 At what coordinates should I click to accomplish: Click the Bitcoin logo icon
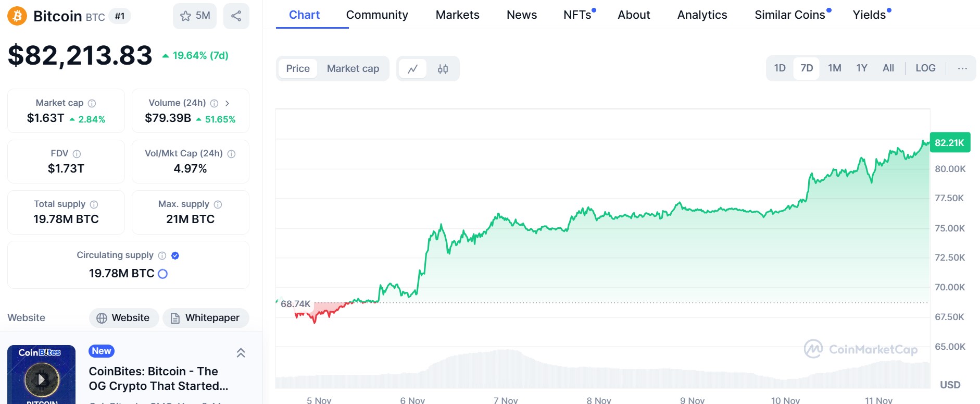[x=17, y=16]
